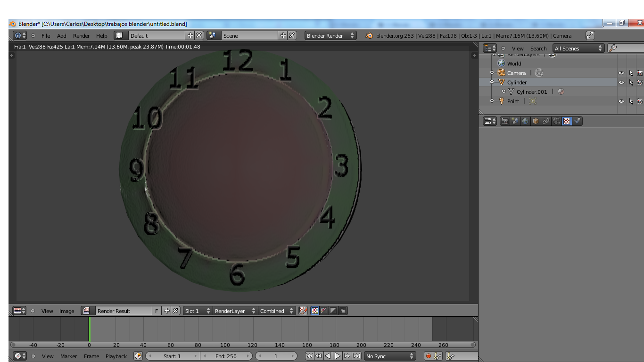This screenshot has width=644, height=362.
Task: Click the F fake user button
Action: [x=157, y=311]
